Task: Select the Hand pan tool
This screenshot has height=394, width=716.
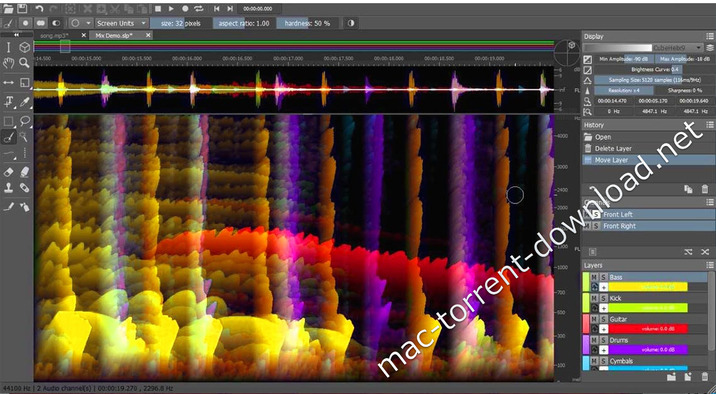Action: 8,63
